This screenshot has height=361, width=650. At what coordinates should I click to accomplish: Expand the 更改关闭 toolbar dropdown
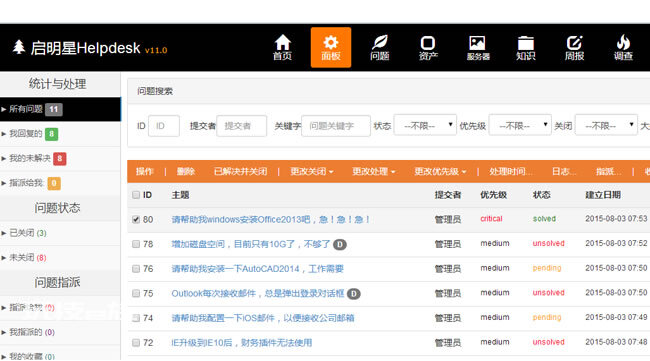[x=311, y=172]
